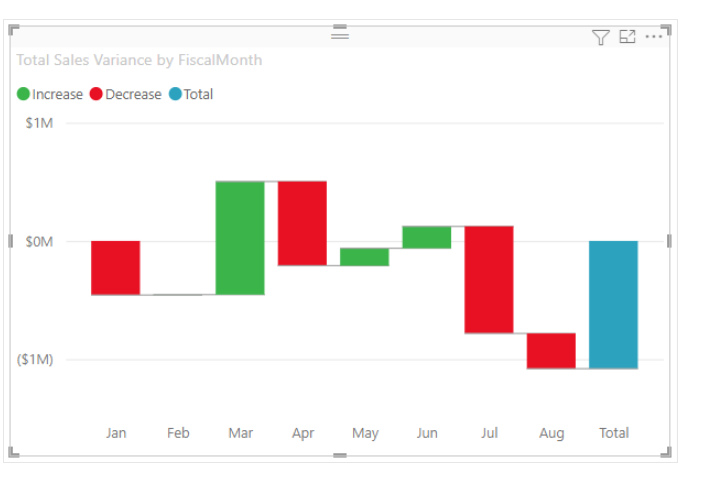Click the Aug axis label
The width and height of the screenshot is (702, 496).
(x=552, y=434)
